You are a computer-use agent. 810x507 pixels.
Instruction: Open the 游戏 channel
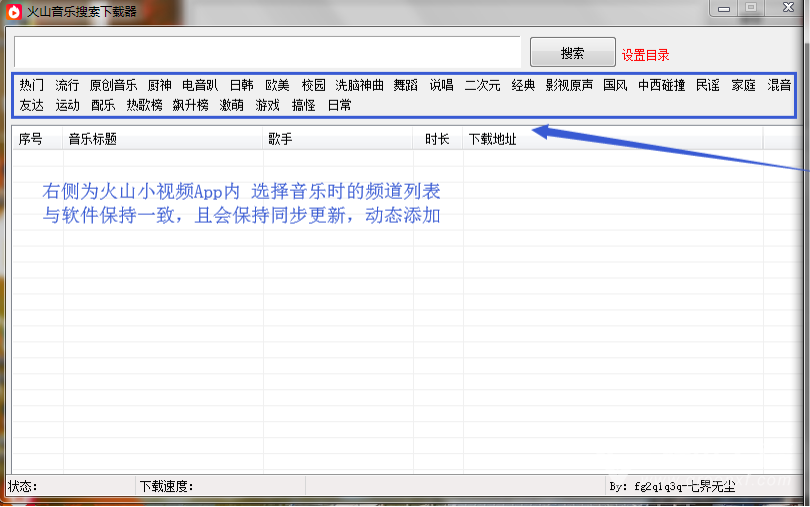point(267,105)
